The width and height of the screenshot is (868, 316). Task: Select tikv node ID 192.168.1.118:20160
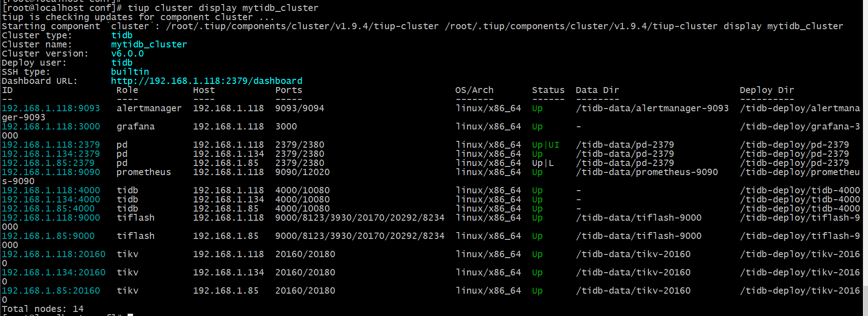[x=53, y=254]
